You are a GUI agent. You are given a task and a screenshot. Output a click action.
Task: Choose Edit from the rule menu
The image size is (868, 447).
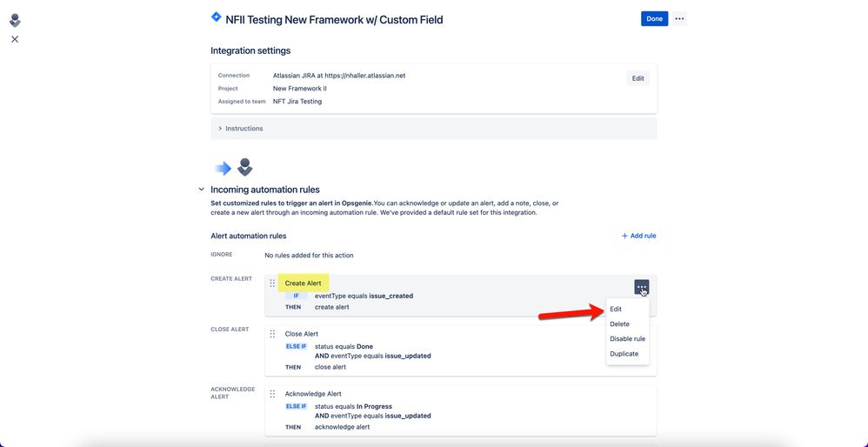(x=616, y=310)
